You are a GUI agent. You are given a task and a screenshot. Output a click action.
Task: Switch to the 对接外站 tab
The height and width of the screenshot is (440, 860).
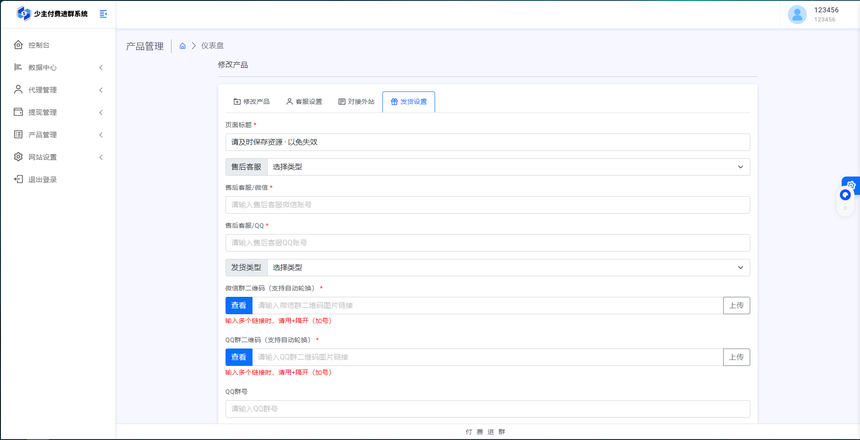[356, 102]
